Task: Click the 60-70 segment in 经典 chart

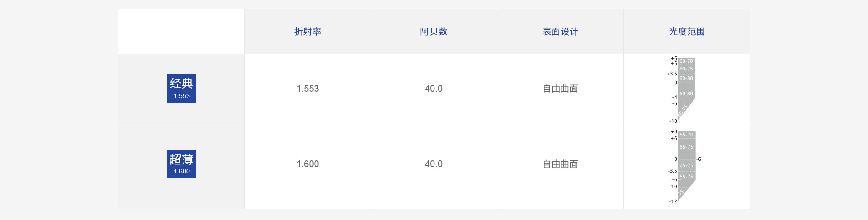Action: click(x=686, y=61)
